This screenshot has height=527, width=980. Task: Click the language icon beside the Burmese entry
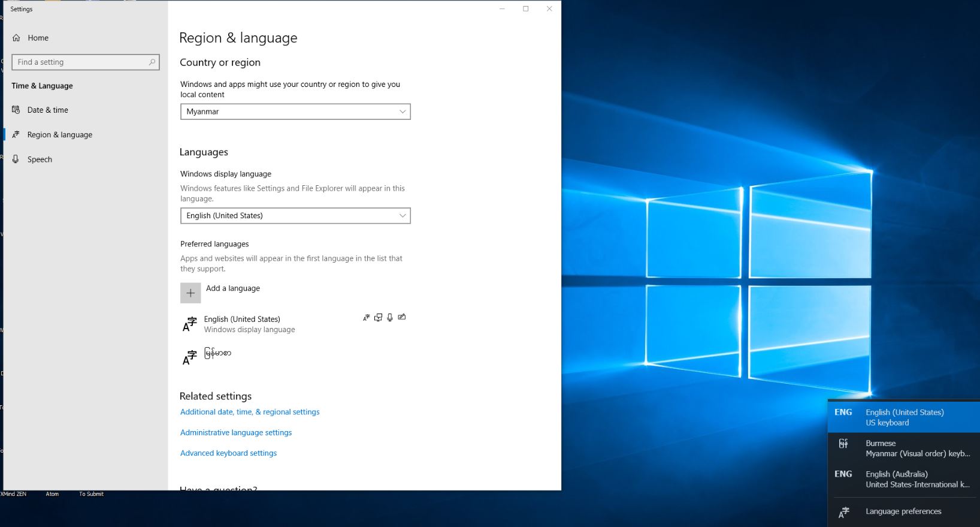pos(189,357)
